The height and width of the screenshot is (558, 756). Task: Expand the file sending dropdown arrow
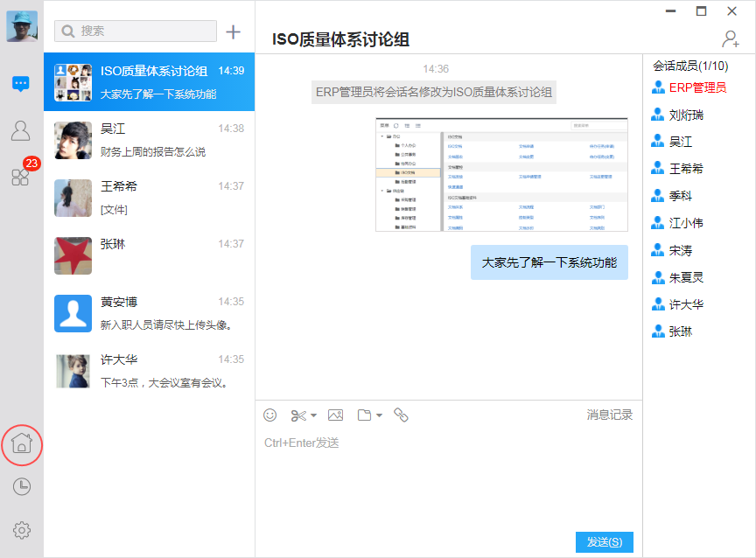(x=378, y=415)
